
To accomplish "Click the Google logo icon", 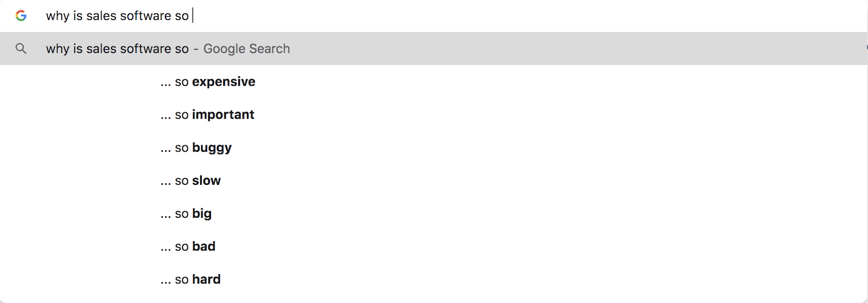I will point(21,16).
